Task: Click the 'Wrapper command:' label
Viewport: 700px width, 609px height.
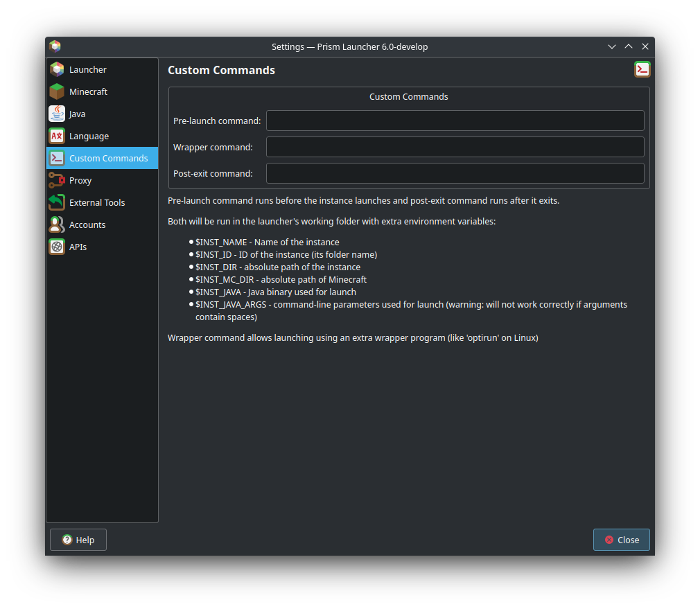Action: click(213, 148)
